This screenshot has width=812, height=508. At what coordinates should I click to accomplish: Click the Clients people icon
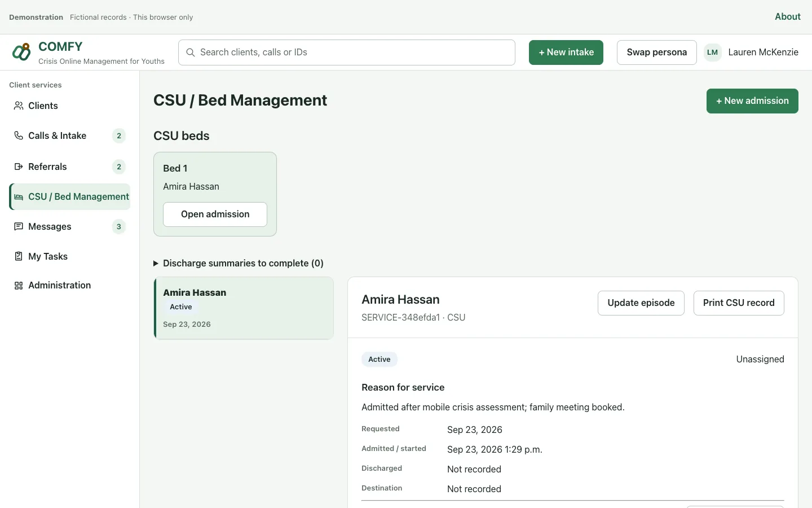pyautogui.click(x=19, y=106)
